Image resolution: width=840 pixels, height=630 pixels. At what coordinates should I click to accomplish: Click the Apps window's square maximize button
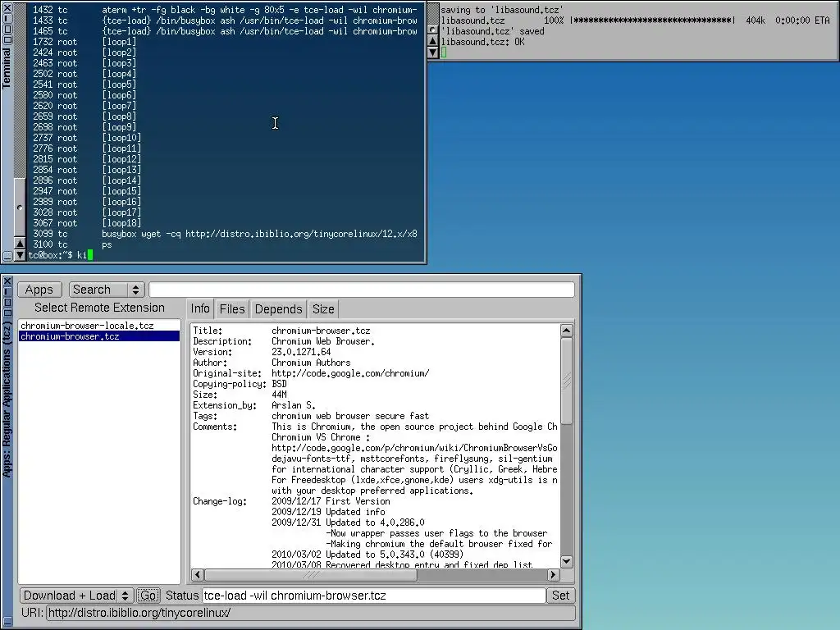click(x=7, y=302)
